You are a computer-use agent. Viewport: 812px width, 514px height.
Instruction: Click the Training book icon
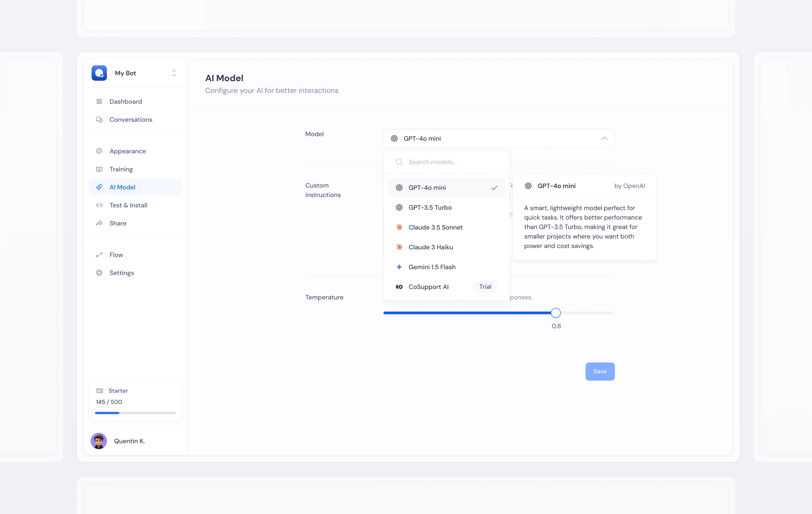(99, 169)
